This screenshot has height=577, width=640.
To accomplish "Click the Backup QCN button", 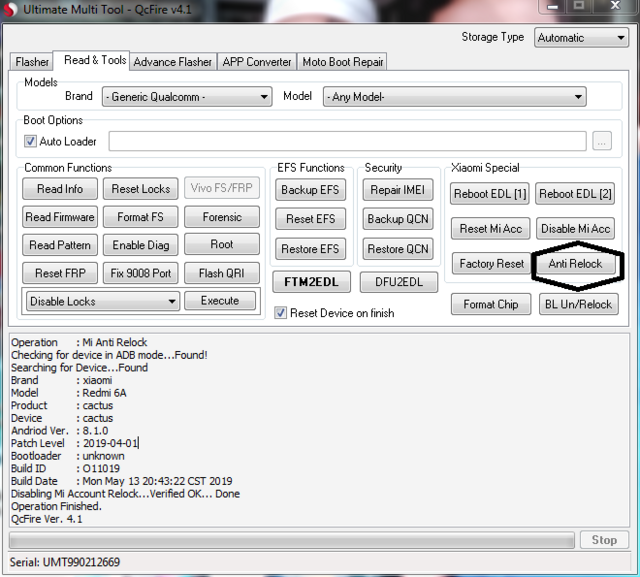I will pos(398,219).
